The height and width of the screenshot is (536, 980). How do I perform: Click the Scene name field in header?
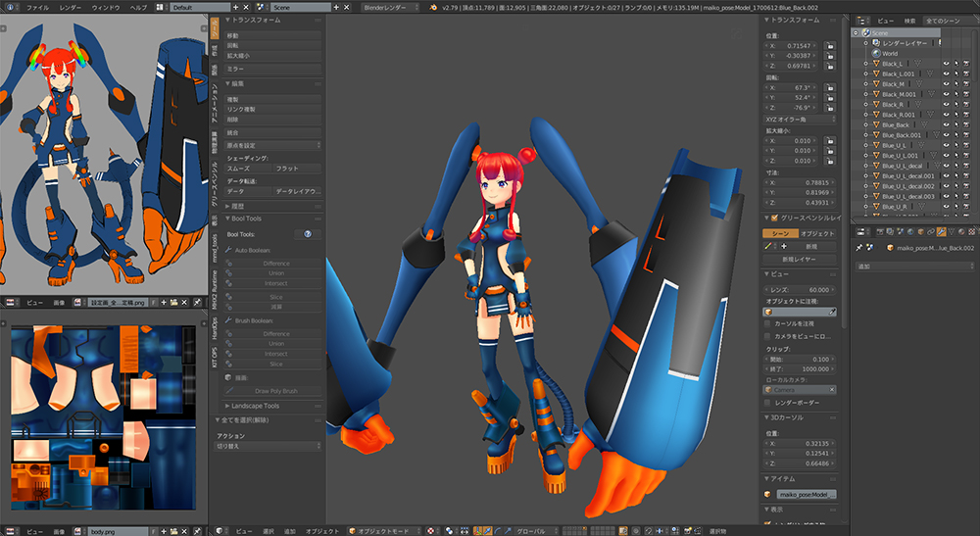301,8
